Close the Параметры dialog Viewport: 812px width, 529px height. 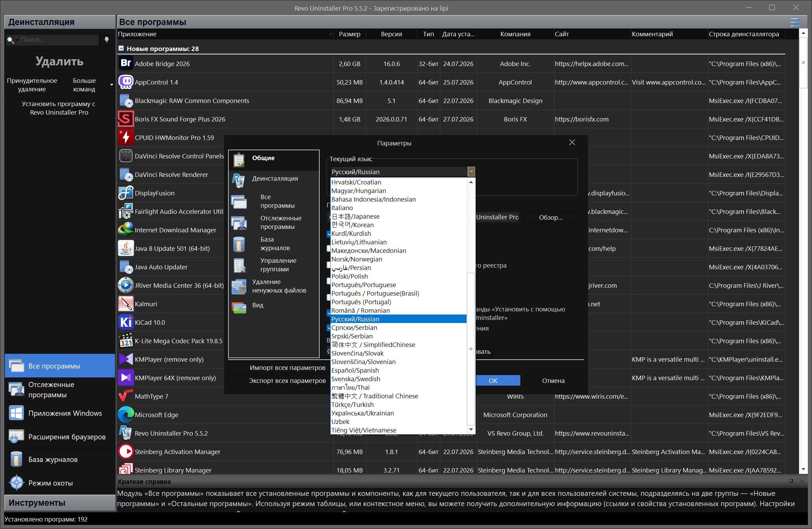(x=572, y=142)
